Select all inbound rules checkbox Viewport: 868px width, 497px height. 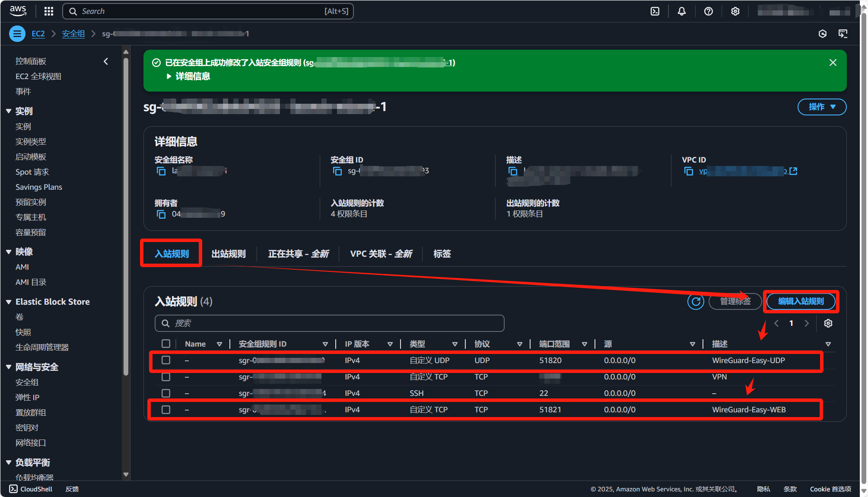[166, 344]
